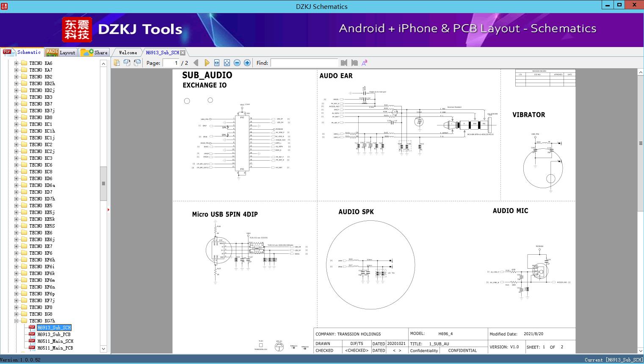Click the rotate clockwise toolbar icon
Viewport: 644px width, 364px height.
tap(137, 63)
